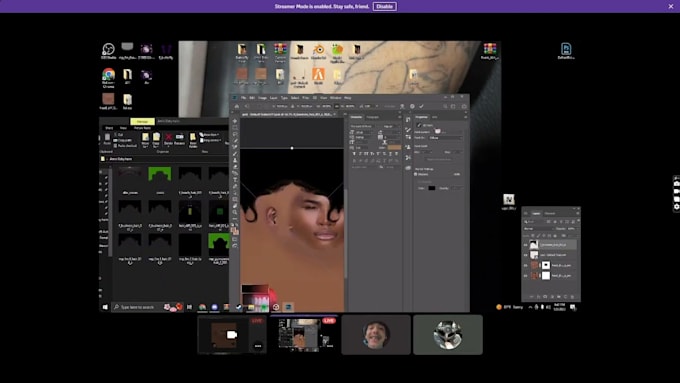Open Photoshop Image menu
Viewport: 680px width, 383px height.
[262, 98]
